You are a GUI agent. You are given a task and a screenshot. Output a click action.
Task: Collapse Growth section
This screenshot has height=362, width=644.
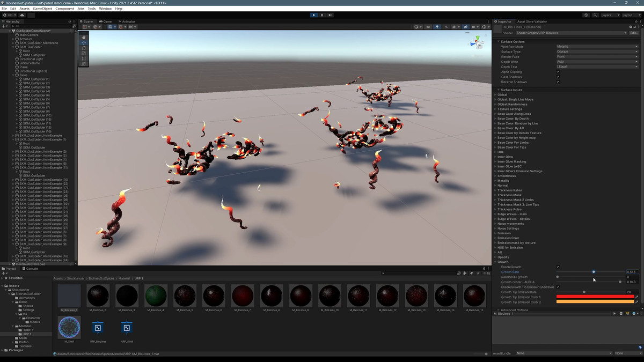(x=495, y=262)
